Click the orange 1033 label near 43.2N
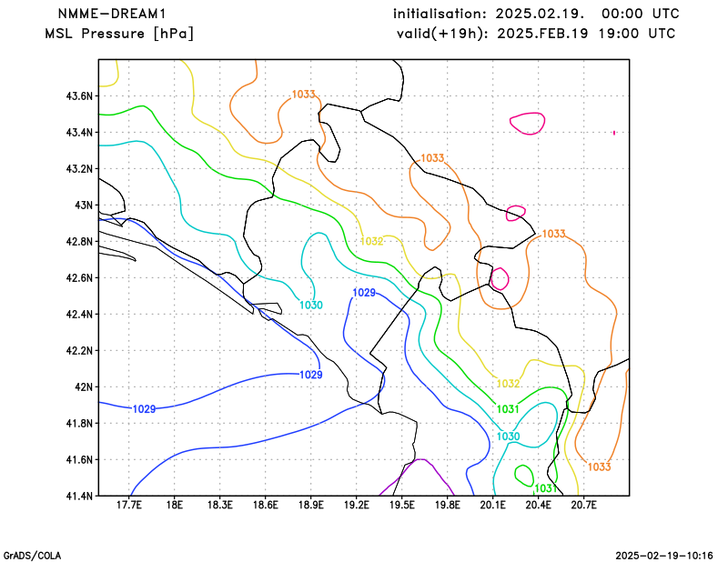Image resolution: width=728 pixels, height=562 pixels. click(x=432, y=158)
